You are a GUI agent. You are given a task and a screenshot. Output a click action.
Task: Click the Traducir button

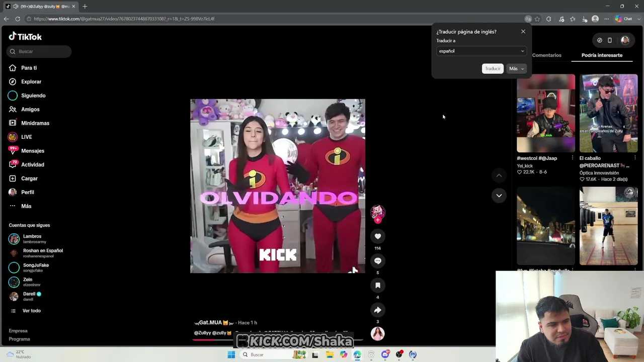[493, 68]
